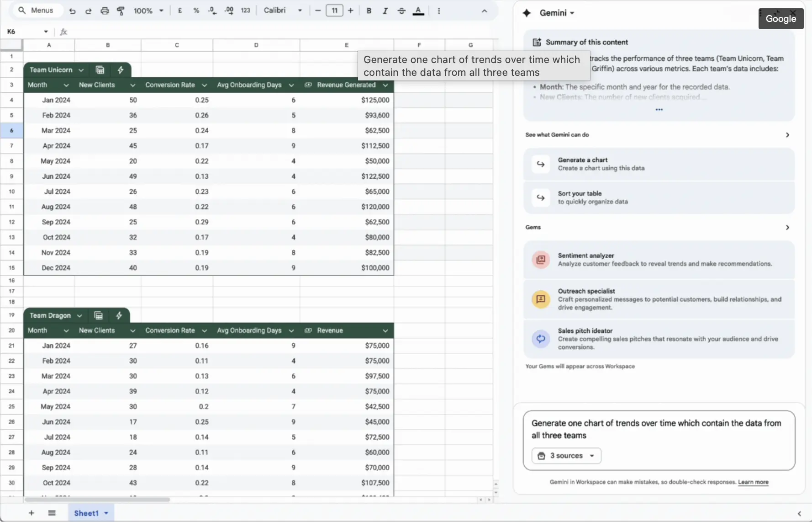Open the Learn more link
The image size is (812, 522).
point(753,482)
